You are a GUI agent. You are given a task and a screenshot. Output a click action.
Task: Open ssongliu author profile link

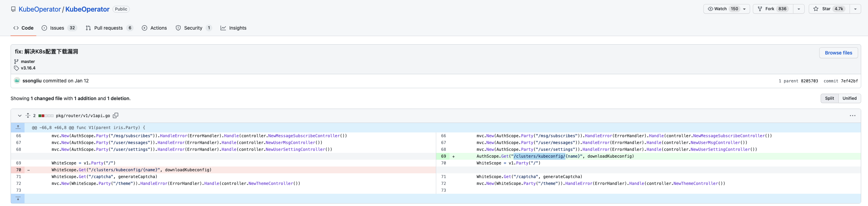coord(32,81)
